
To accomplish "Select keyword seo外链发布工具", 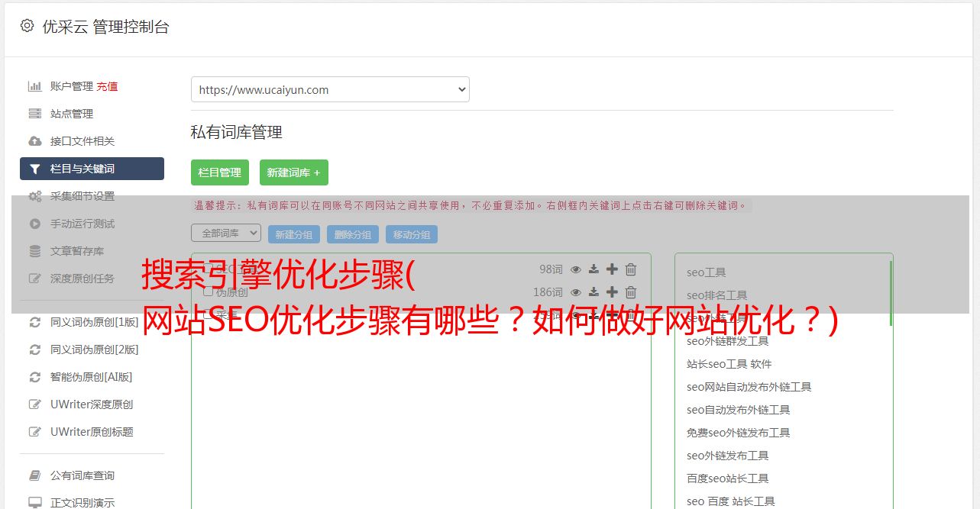I will pyautogui.click(x=728, y=456).
